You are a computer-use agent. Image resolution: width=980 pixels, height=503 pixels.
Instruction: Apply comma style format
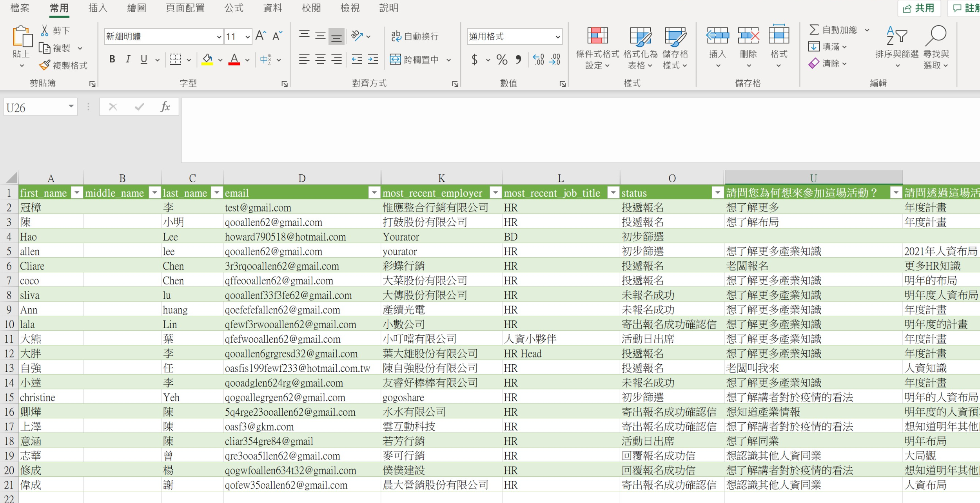pyautogui.click(x=519, y=60)
